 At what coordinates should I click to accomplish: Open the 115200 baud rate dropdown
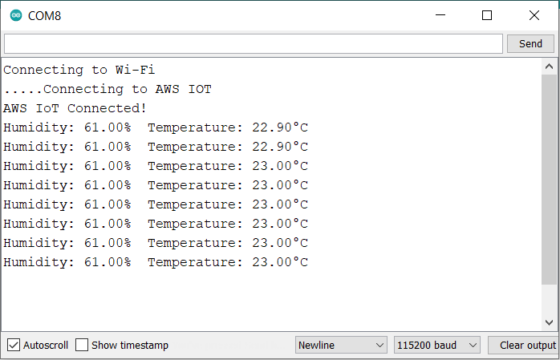tap(437, 345)
